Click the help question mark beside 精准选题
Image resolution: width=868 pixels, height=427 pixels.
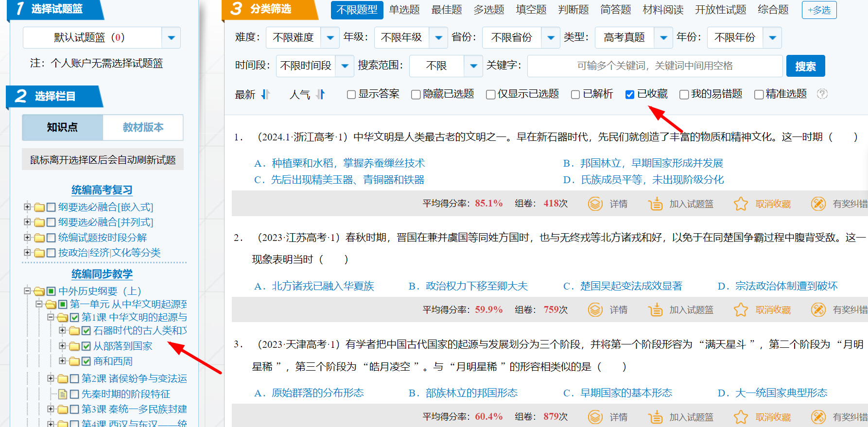pyautogui.click(x=822, y=94)
